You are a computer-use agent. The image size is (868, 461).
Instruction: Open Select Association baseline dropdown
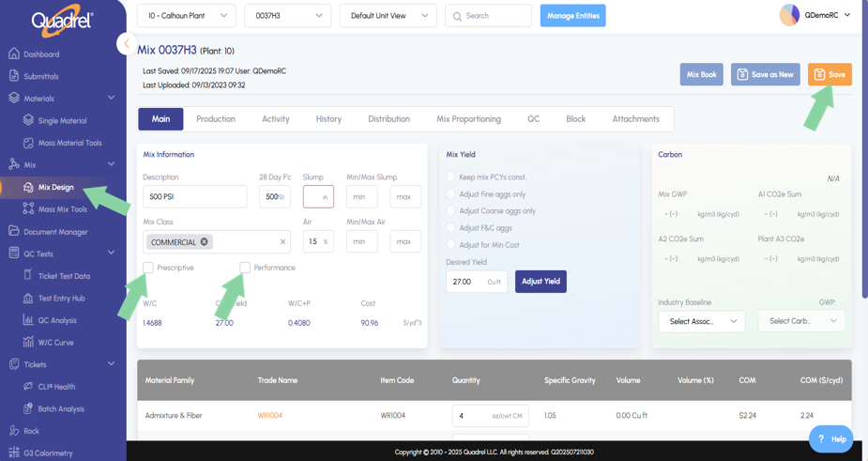(x=701, y=321)
